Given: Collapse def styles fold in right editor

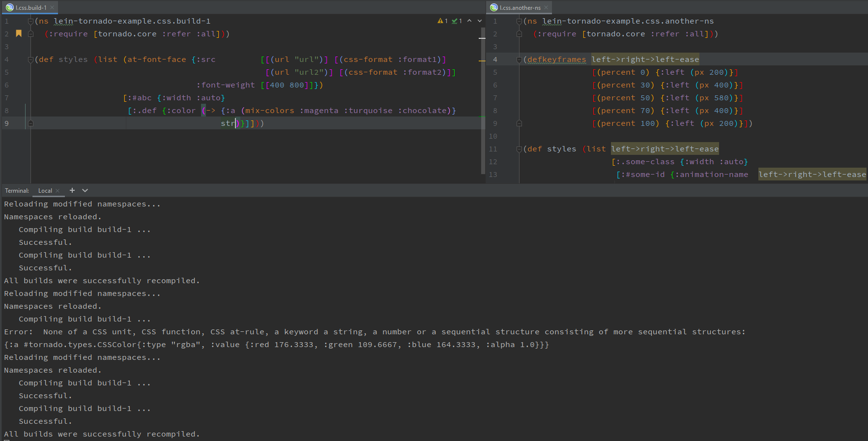Looking at the screenshot, I should (519, 149).
